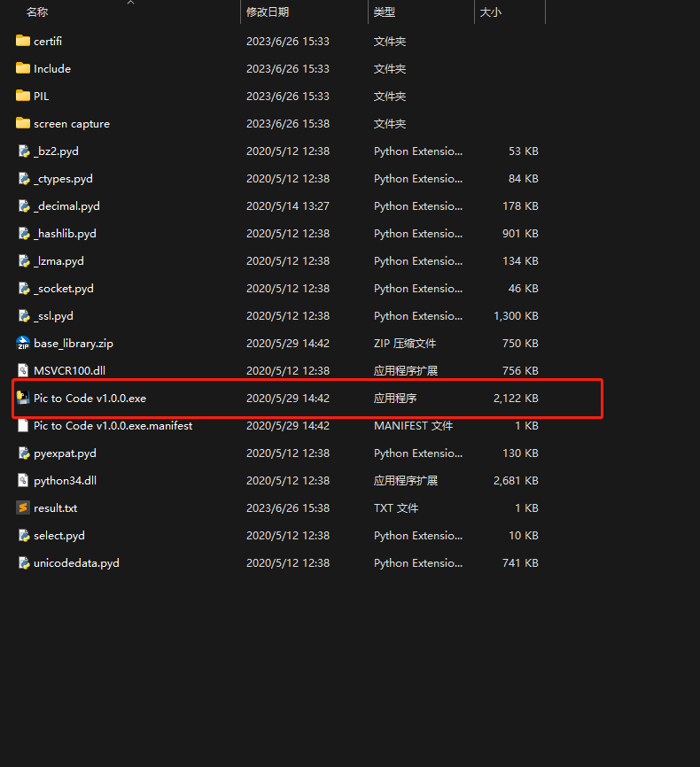700x767 pixels.
Task: Toggle sort arrow above the 名称 column
Action: [x=131, y=3]
